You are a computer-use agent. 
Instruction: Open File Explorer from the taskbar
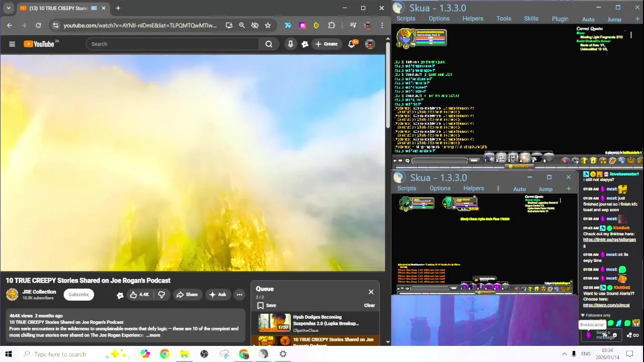tap(185, 354)
